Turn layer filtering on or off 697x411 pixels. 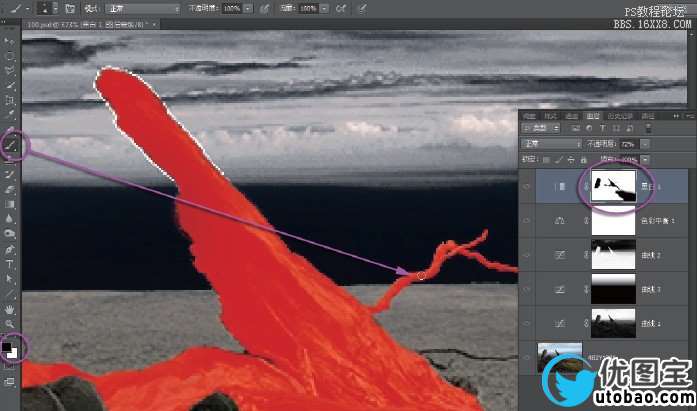click(x=649, y=128)
